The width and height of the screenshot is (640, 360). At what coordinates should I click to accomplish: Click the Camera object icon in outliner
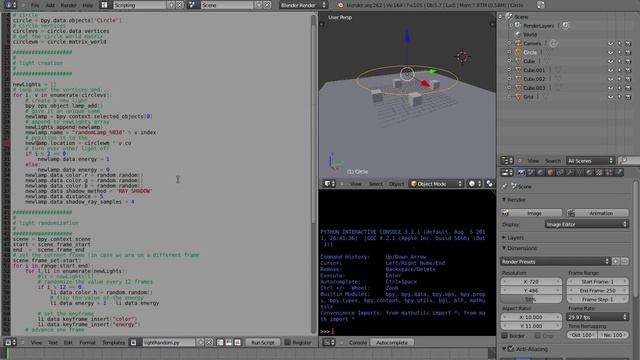point(518,43)
